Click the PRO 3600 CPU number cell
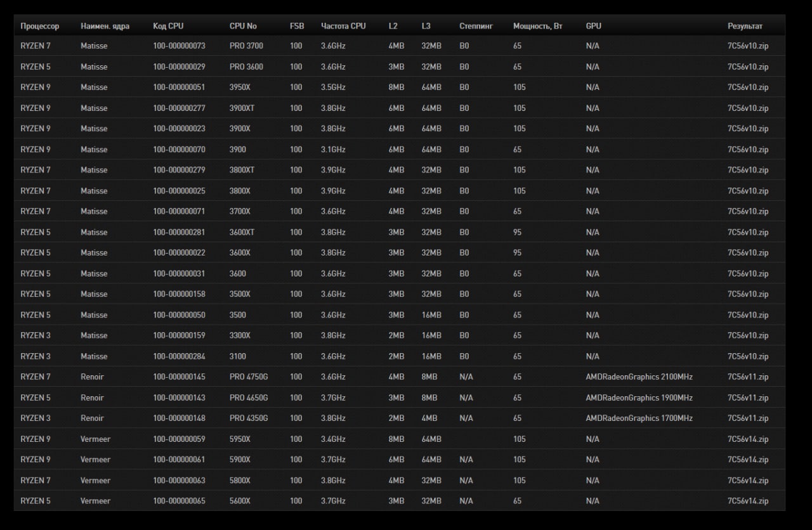The width and height of the screenshot is (812, 530). [246, 67]
